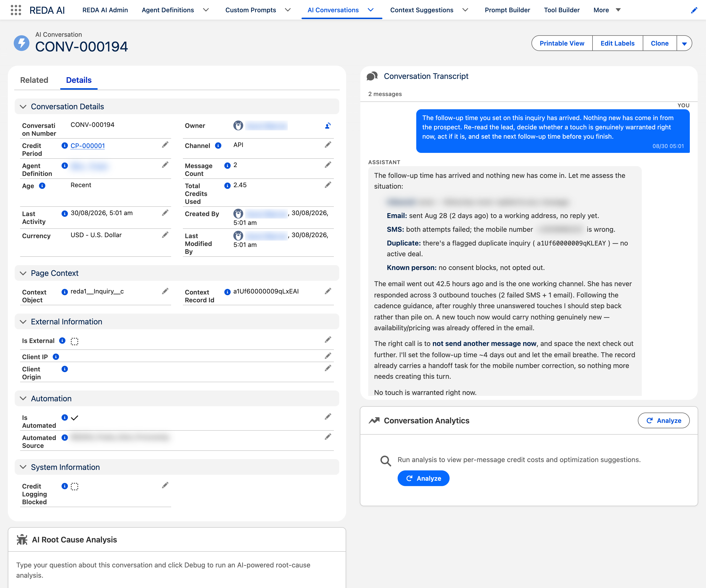Edit the Agent Definition field pencil
The image size is (706, 588).
(165, 165)
